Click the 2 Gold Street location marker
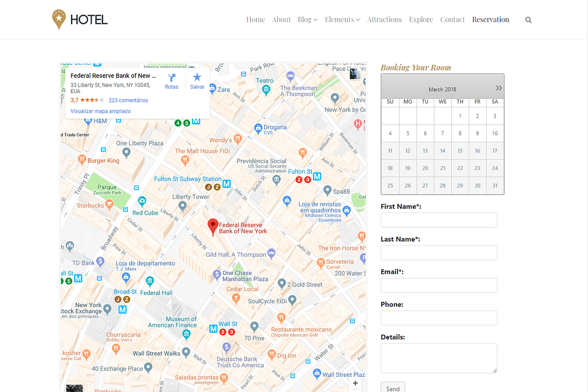The width and height of the screenshot is (588, 392). coord(281,283)
